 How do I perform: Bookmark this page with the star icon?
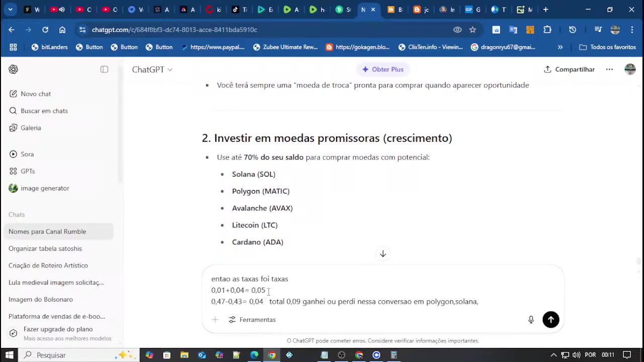point(472,30)
